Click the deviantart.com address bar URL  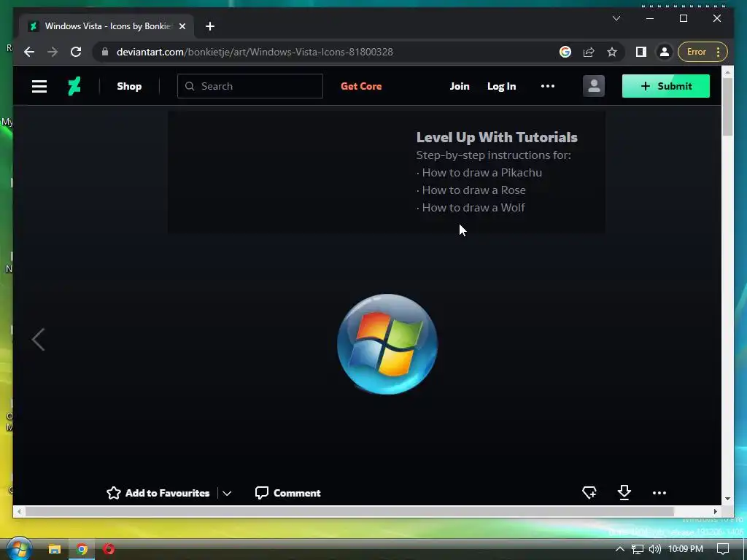255,52
